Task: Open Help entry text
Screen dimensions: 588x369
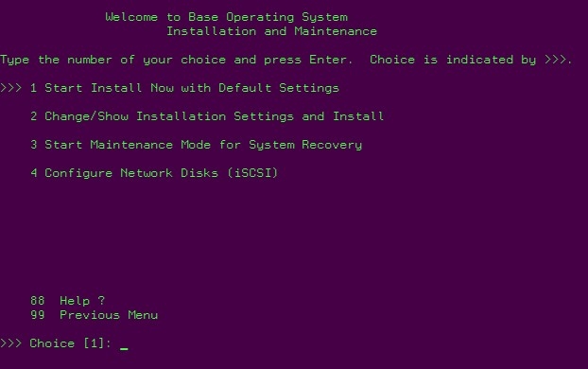Action: pyautogui.click(x=75, y=301)
